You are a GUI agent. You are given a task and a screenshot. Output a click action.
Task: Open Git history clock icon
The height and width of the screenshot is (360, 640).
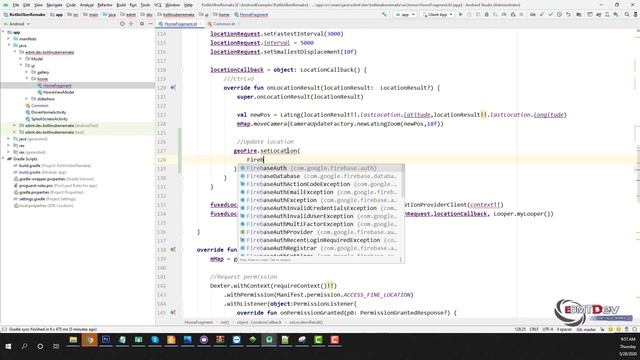pos(560,14)
